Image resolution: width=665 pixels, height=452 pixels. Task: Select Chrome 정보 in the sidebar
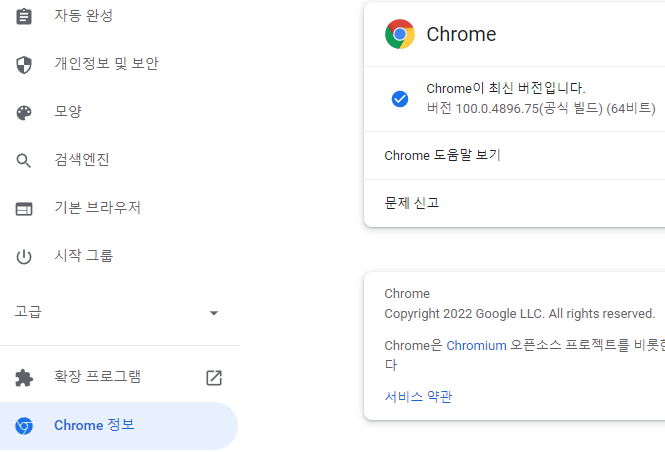pos(119,426)
